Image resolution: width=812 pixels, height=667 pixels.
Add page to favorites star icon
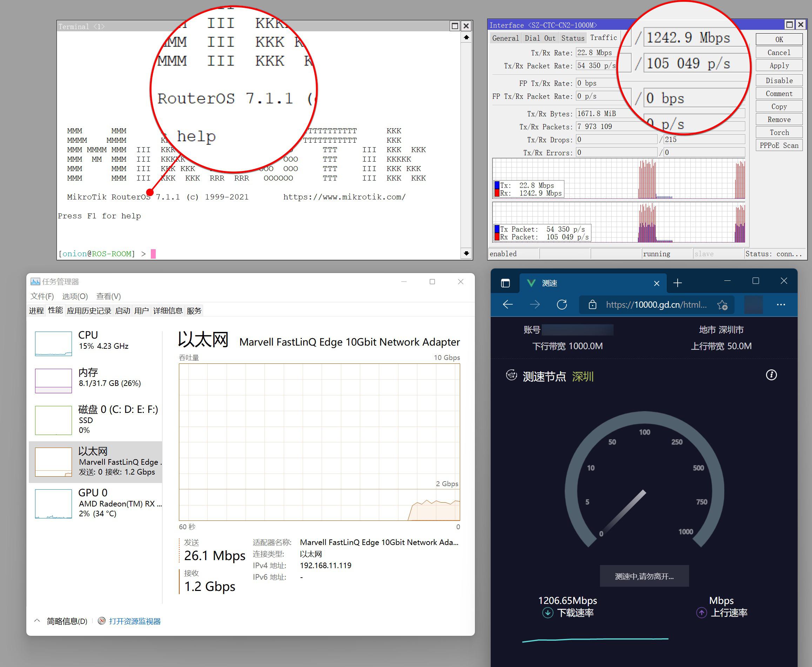tap(722, 305)
